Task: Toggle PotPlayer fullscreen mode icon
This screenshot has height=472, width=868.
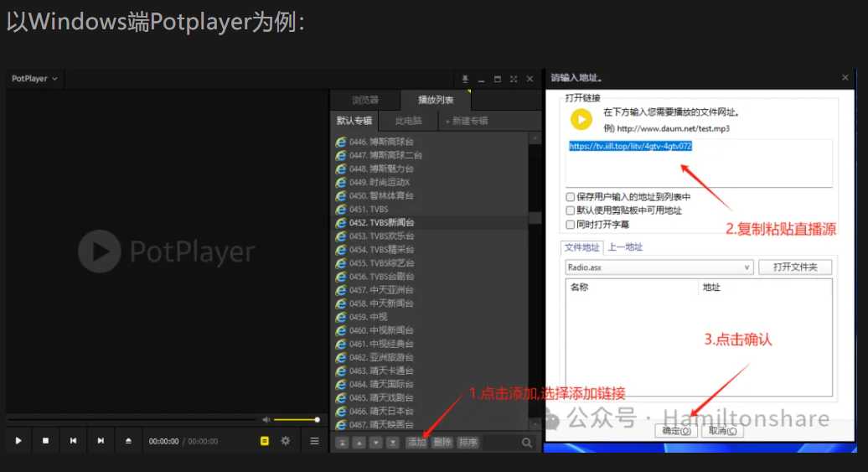Action: click(x=514, y=79)
